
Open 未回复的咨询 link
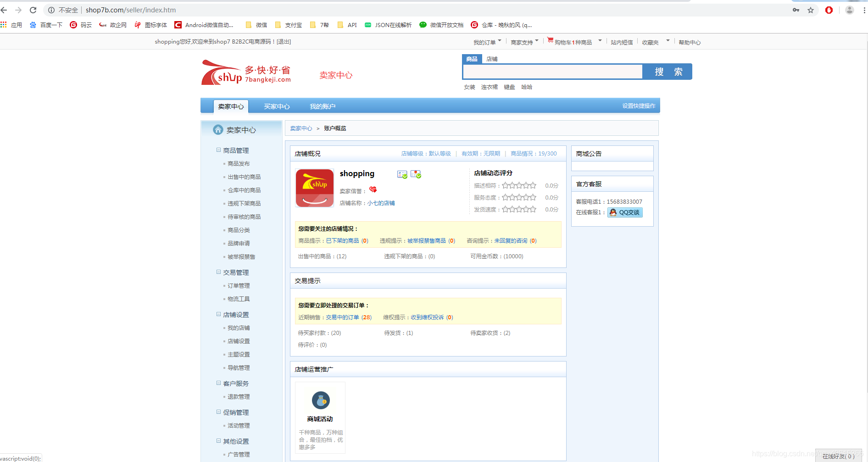click(x=511, y=241)
